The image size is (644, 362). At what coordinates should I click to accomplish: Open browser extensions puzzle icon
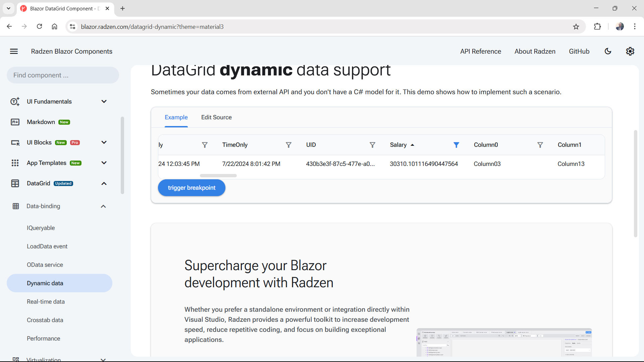[x=597, y=26]
